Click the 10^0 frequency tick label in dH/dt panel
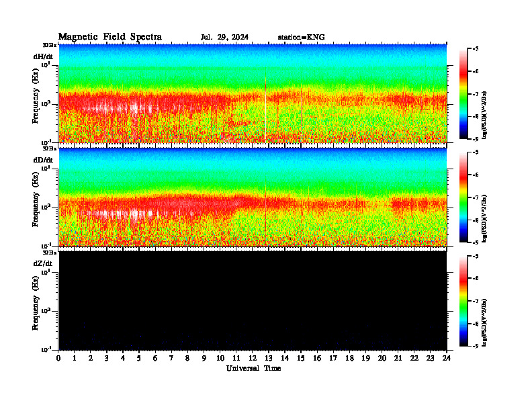This screenshot has height=411, width=532. click(46, 103)
